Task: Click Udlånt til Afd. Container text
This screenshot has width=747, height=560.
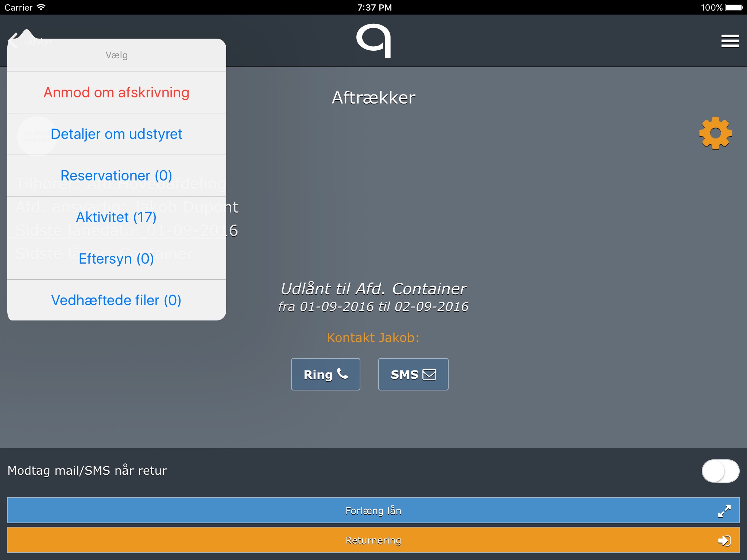Action: pyautogui.click(x=373, y=289)
